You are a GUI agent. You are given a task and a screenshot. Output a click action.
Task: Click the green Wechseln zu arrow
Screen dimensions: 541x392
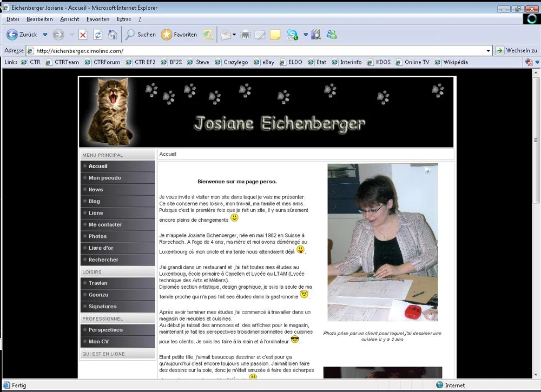[499, 51]
